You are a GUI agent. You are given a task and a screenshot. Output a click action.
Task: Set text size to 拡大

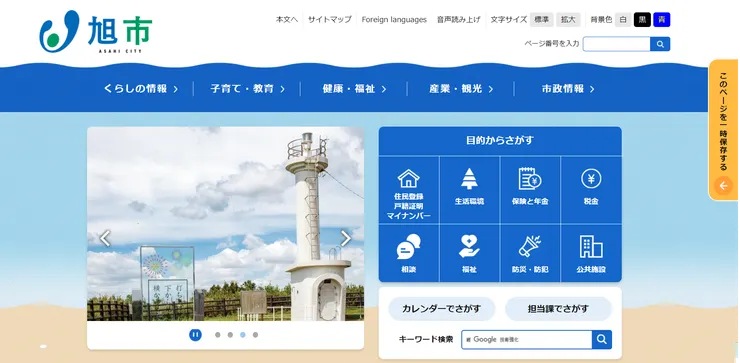pos(568,20)
